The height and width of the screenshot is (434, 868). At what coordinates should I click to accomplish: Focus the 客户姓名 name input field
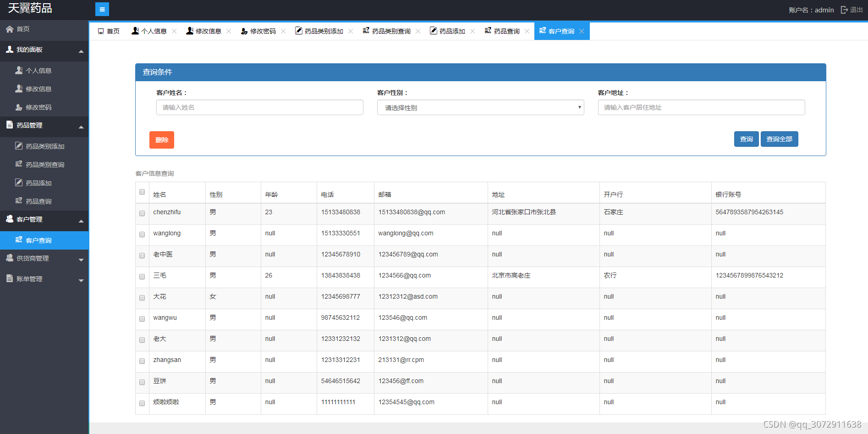pyautogui.click(x=259, y=107)
